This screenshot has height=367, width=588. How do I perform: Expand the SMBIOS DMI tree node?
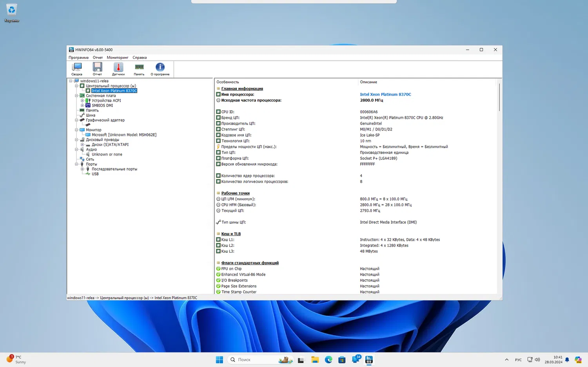coord(82,105)
